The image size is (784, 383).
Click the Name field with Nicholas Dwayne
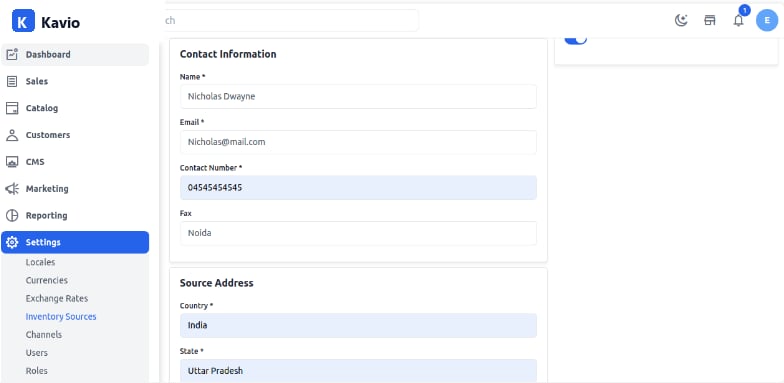(x=358, y=96)
